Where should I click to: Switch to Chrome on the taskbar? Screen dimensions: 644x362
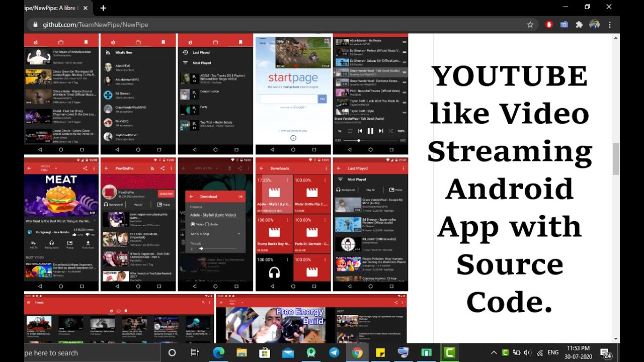point(357,352)
